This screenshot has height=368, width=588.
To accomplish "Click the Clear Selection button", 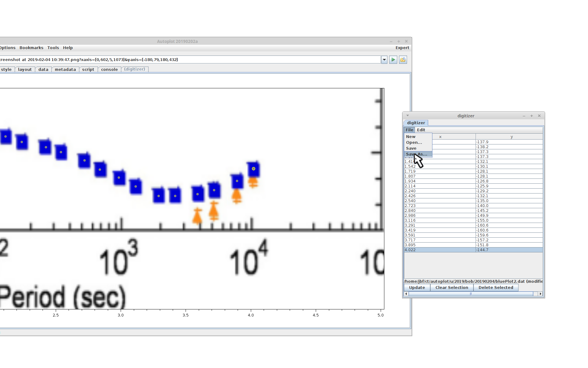I will click(x=452, y=288).
